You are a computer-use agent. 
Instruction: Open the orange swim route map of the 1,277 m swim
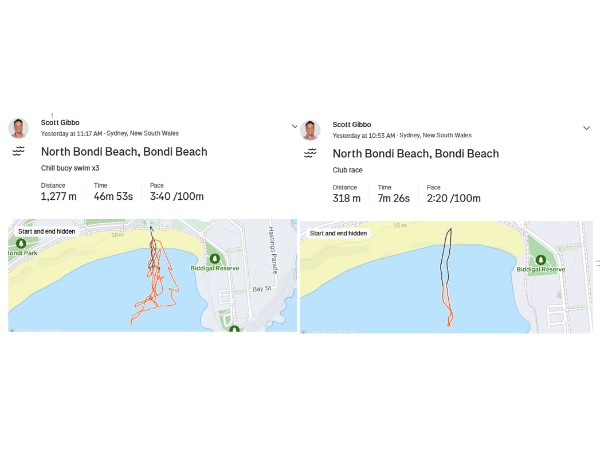(x=157, y=285)
